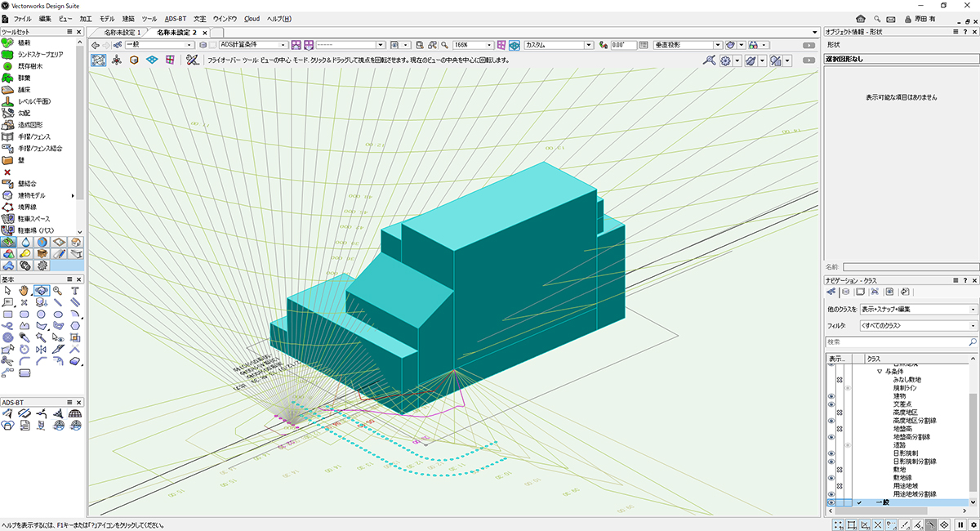This screenshot has width=980, height=531.
Task: Select the 壁 wall tool
Action: click(x=20, y=160)
